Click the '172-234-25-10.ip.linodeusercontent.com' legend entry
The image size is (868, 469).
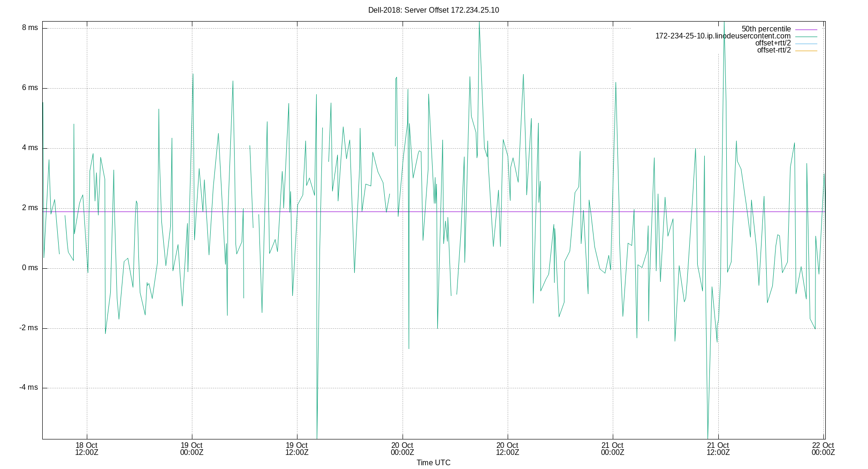click(723, 36)
